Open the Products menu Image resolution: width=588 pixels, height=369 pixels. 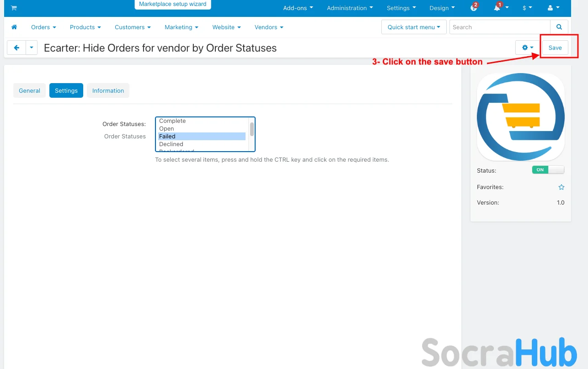(86, 27)
